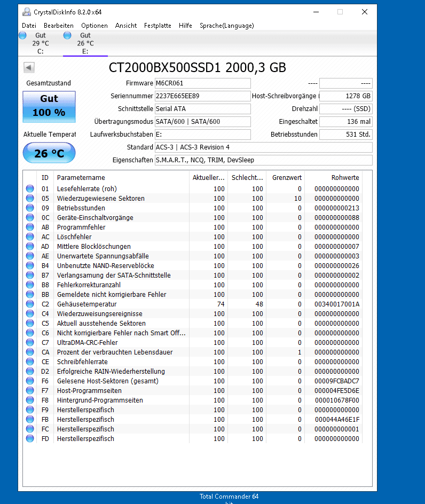425x504 pixels.
Task: Click the Host-Schreibvorgänge value 1278 GB
Action: point(346,96)
